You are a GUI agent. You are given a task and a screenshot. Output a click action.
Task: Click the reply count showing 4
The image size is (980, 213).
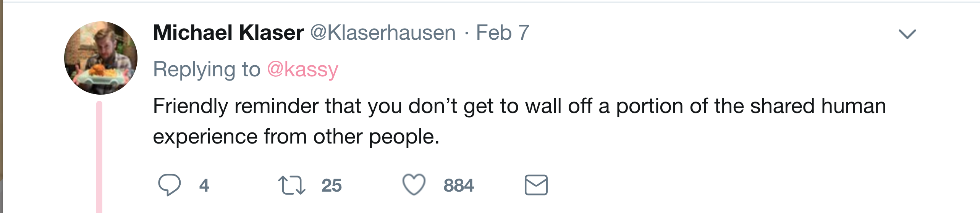[x=204, y=186]
